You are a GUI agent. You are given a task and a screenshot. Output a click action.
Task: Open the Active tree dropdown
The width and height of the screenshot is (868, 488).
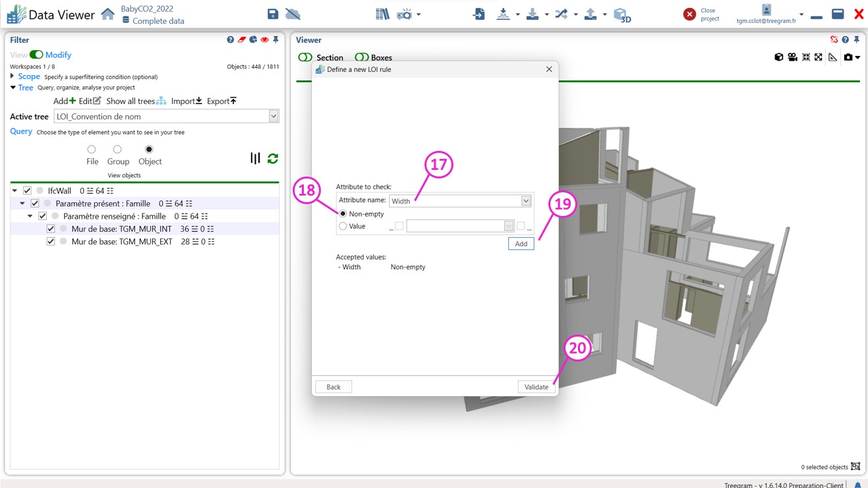click(x=274, y=117)
